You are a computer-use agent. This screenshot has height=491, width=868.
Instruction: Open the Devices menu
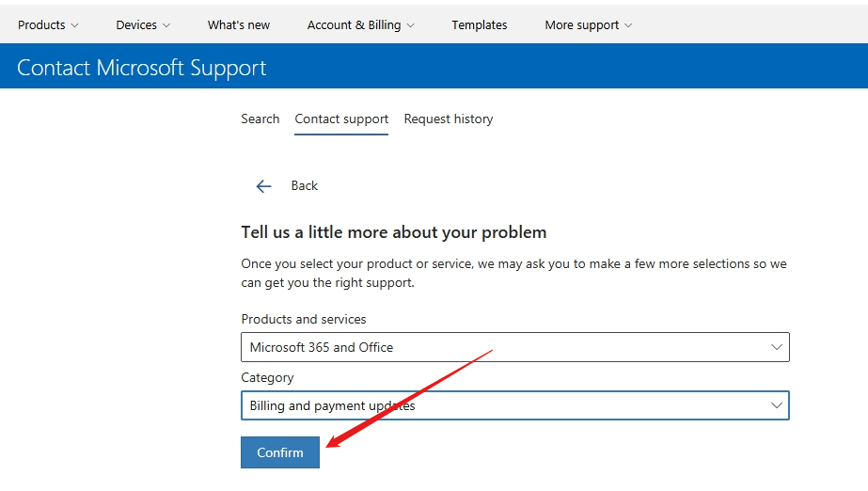click(x=143, y=24)
